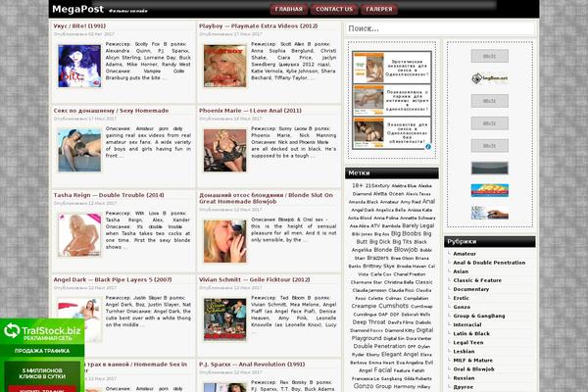Select the Amateur category in Рубрики
588x392 pixels.
click(465, 254)
